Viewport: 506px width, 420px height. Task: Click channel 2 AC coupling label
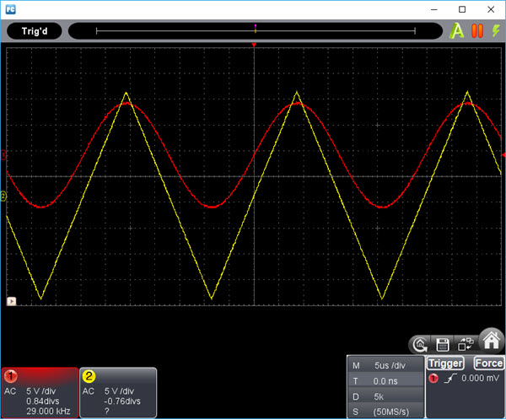click(88, 391)
